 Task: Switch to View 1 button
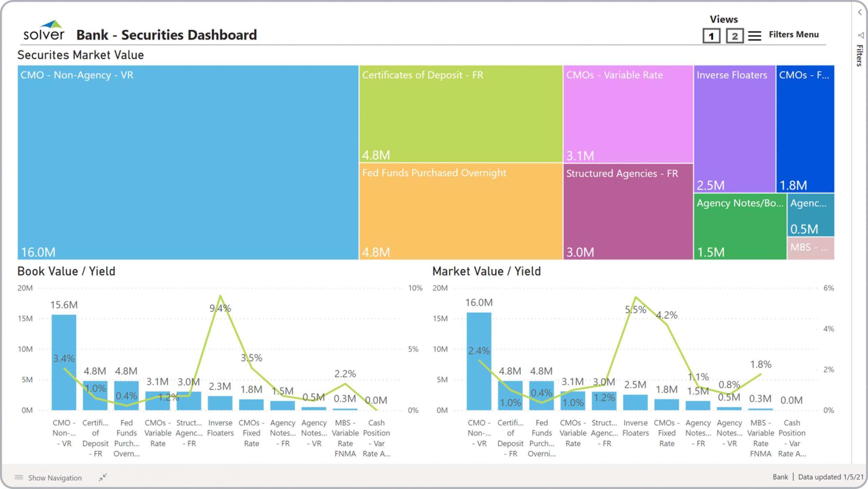click(711, 36)
